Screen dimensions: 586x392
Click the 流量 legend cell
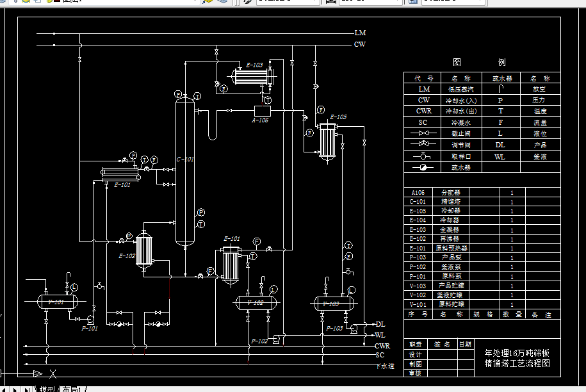(x=540, y=122)
